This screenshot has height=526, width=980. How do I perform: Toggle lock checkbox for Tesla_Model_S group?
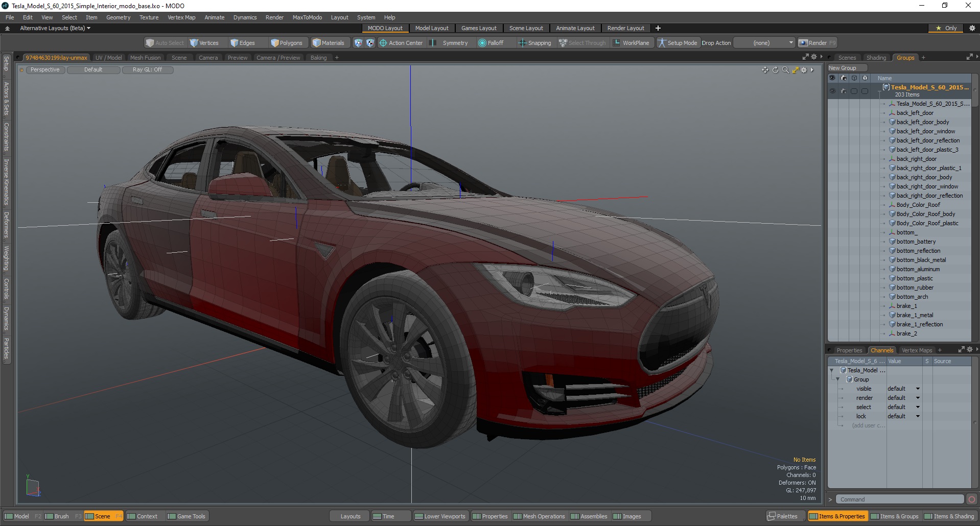point(865,91)
